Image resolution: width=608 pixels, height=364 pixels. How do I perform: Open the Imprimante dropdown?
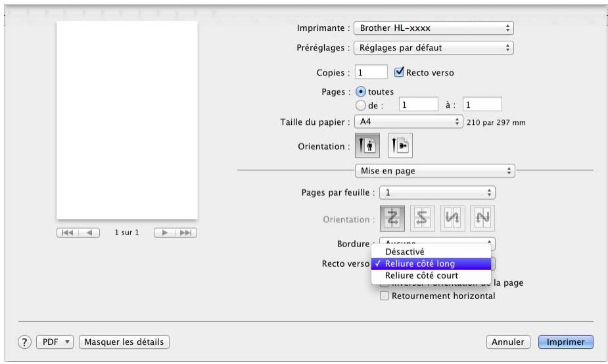point(434,28)
